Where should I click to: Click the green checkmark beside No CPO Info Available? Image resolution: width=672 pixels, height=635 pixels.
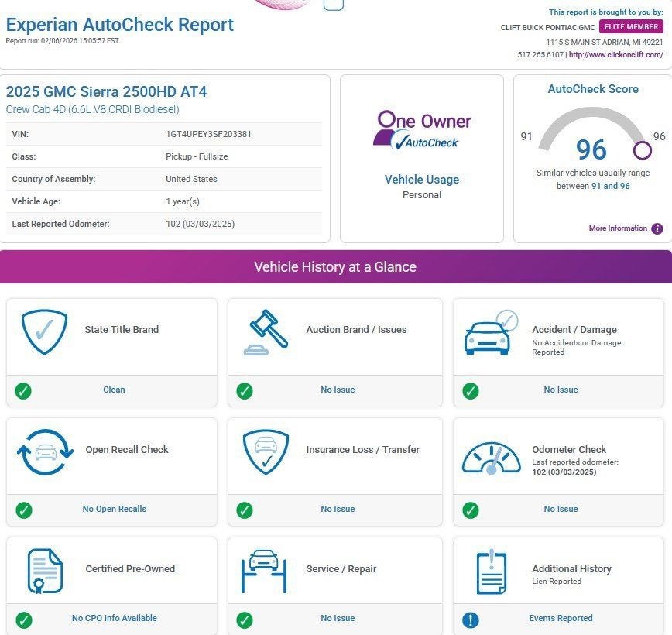pyautogui.click(x=24, y=620)
